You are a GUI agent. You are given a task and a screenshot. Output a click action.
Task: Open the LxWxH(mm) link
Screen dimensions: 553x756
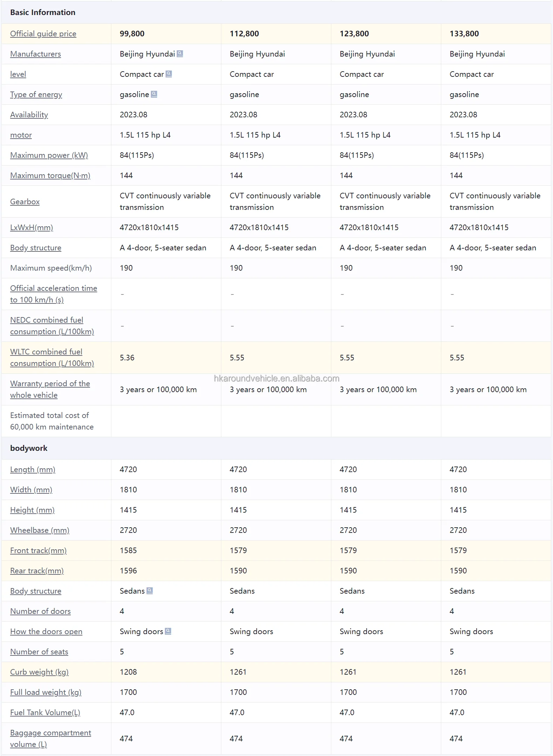click(x=32, y=228)
